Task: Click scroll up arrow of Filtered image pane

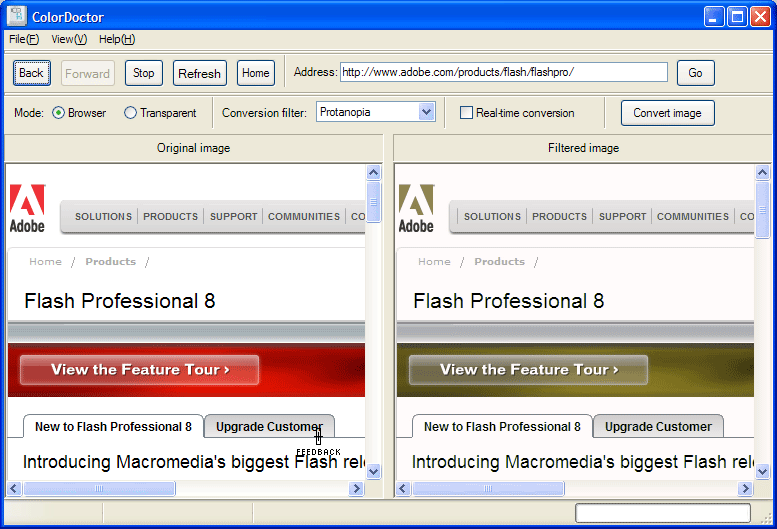Action: pyautogui.click(x=763, y=172)
